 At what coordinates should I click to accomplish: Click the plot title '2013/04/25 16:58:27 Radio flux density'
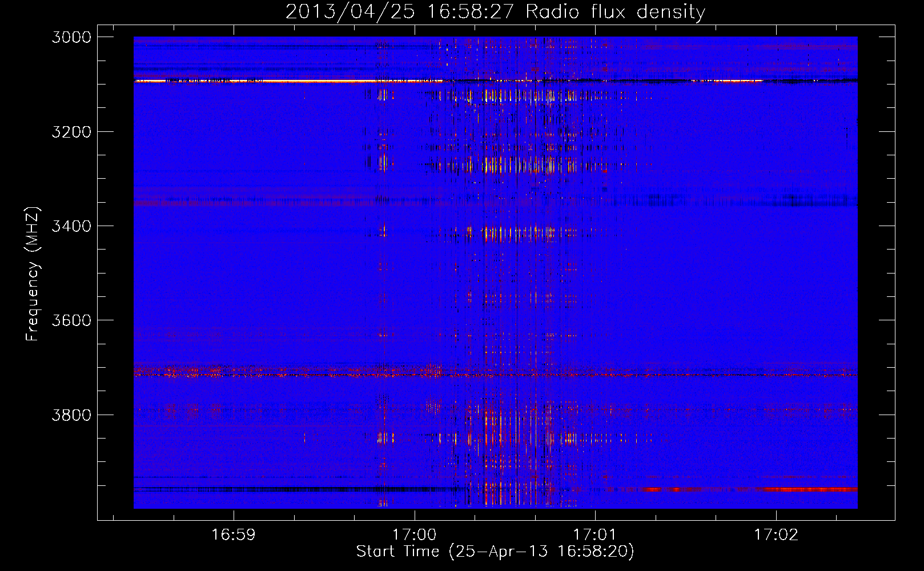[495, 11]
